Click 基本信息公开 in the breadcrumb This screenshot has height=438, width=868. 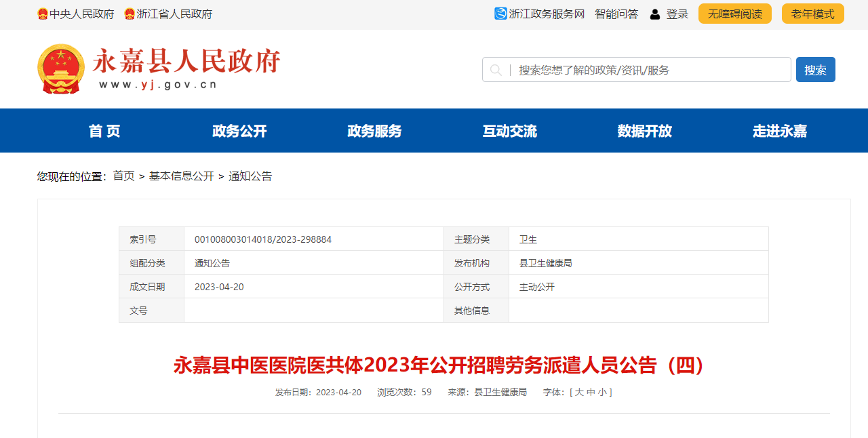pyautogui.click(x=181, y=176)
